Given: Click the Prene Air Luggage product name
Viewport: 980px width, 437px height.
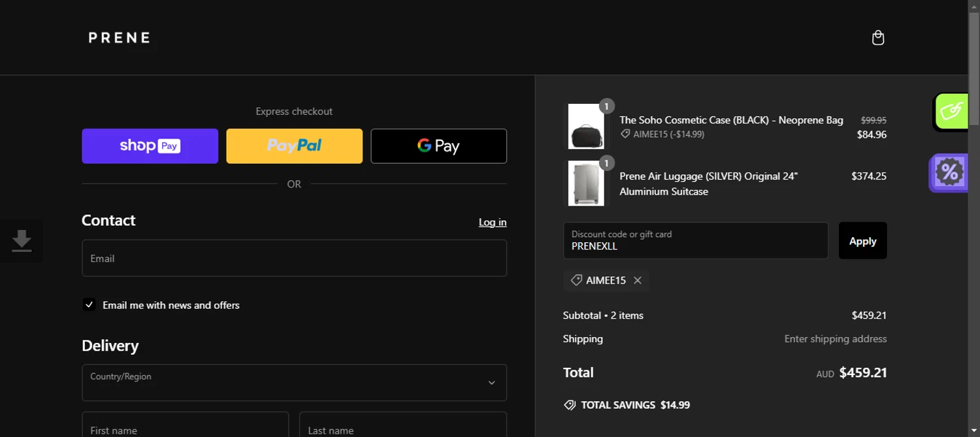Looking at the screenshot, I should (x=709, y=184).
